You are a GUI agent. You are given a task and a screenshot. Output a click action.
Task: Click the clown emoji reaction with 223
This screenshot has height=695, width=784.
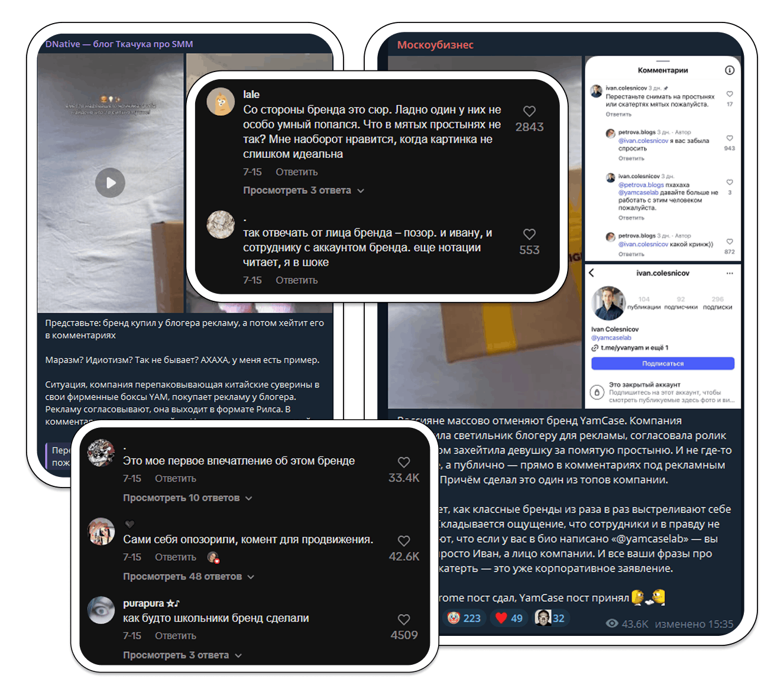click(465, 618)
